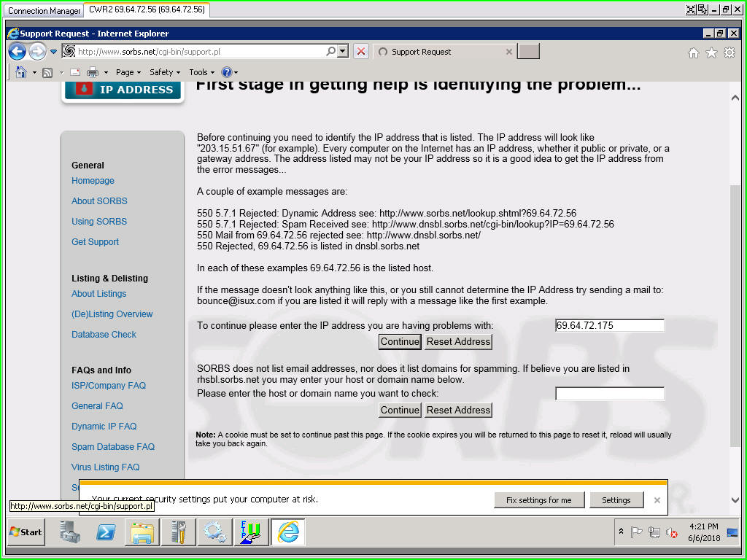Screen dimensions: 747x560
Task: Focus the IP address field containing 69.64.72.175
Action: (x=610, y=326)
